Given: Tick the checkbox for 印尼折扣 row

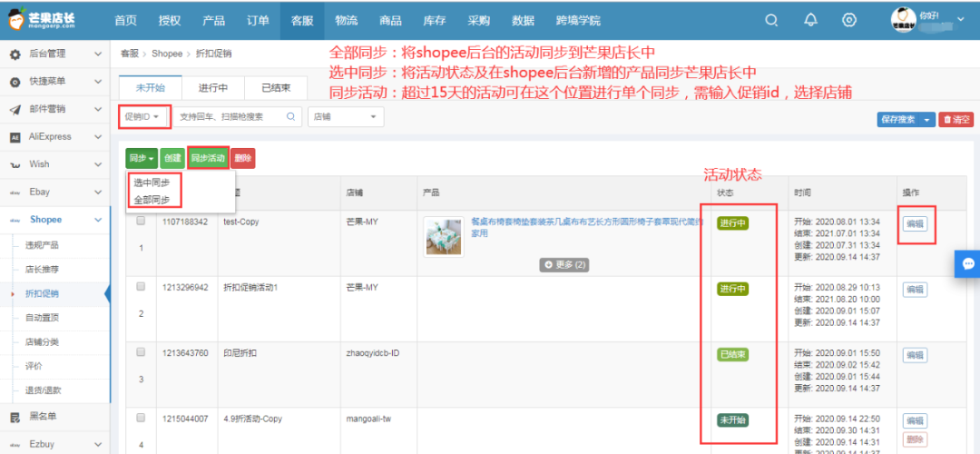Looking at the screenshot, I should [x=141, y=351].
